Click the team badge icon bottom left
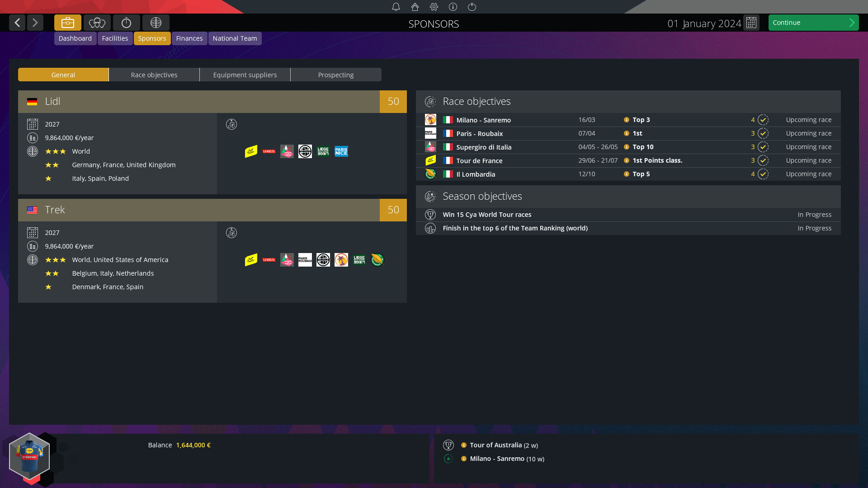Screen dimensions: 868x488 (x=29, y=455)
